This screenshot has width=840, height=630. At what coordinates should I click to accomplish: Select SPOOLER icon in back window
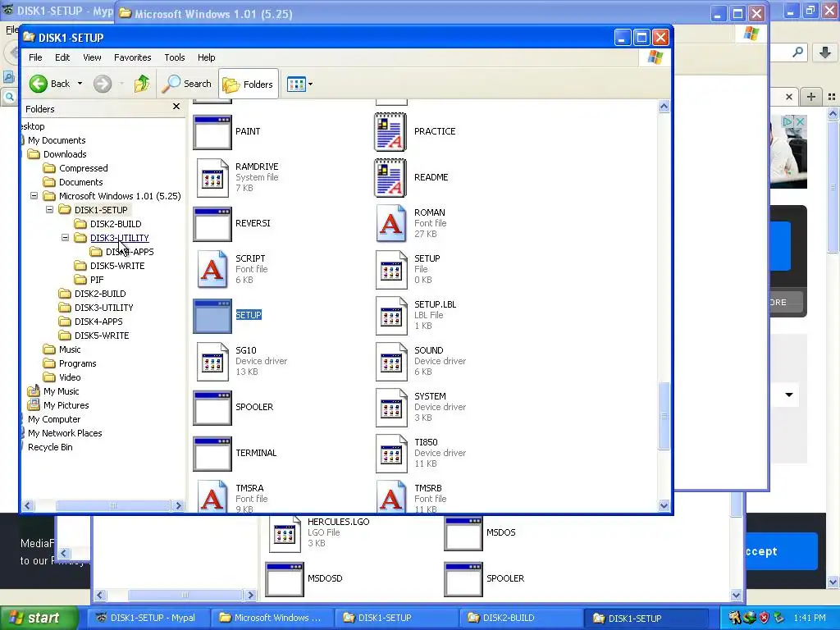point(463,579)
